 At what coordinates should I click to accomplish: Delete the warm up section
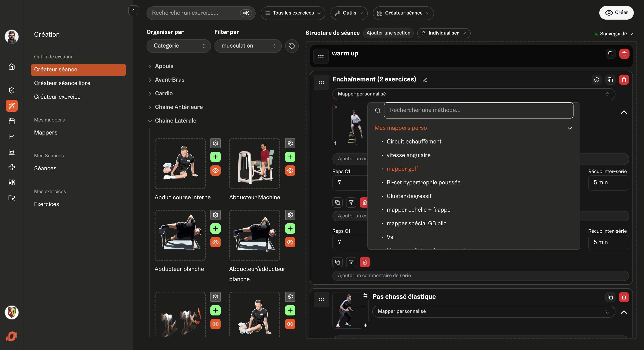(x=624, y=54)
